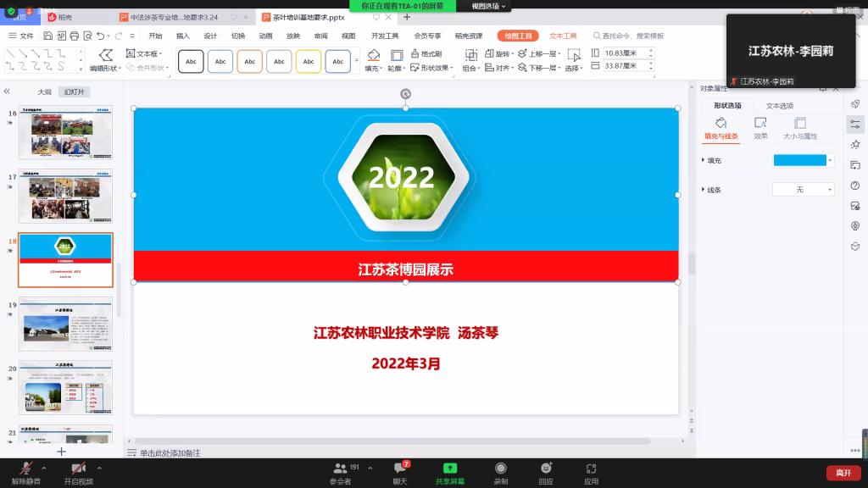This screenshot has height=488, width=868.
Task: Click the red 离开 leave button
Action: [x=843, y=473]
